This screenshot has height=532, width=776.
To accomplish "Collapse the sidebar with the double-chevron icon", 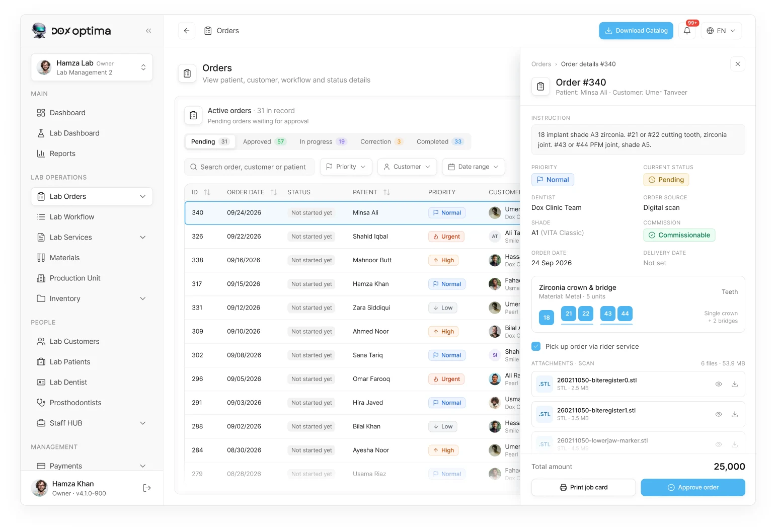I will 148,31.
